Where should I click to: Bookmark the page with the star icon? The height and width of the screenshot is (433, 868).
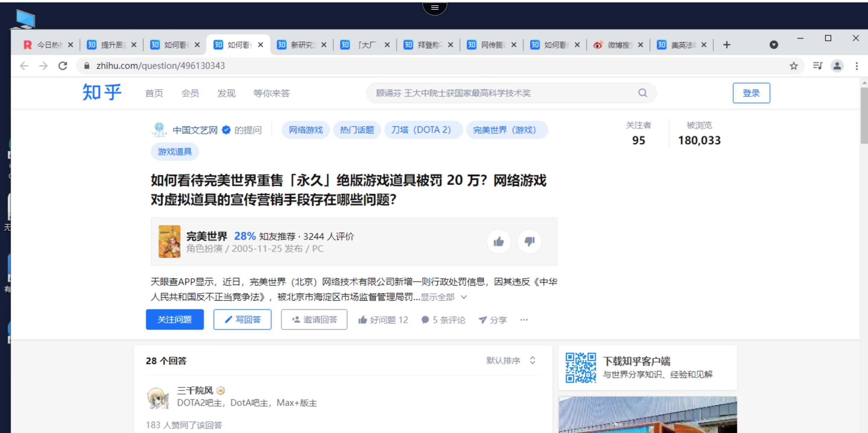pos(794,66)
